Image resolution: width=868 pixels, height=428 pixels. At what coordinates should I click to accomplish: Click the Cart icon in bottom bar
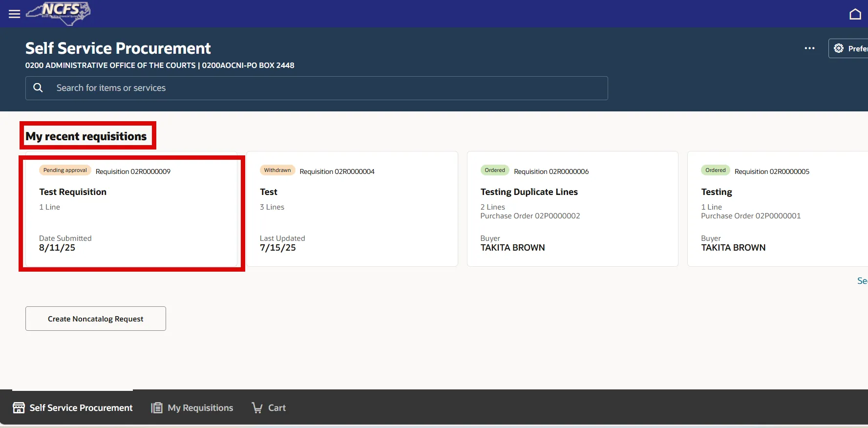(x=257, y=407)
